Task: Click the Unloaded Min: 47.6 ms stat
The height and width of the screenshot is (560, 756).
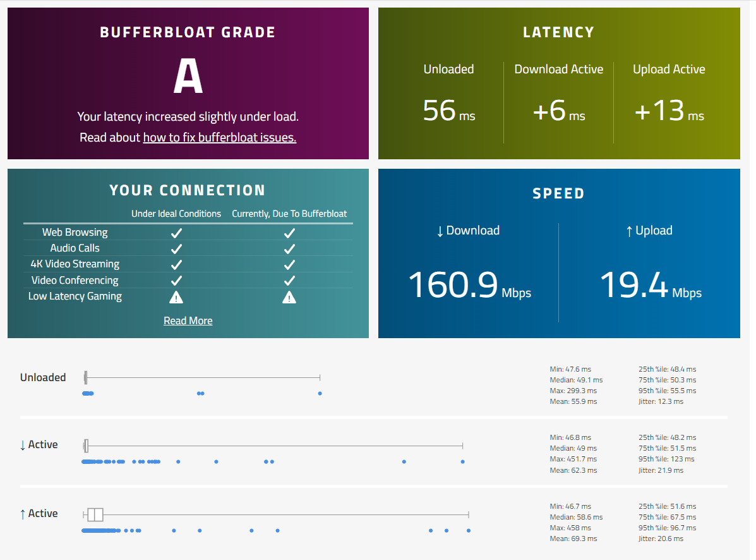Action: pos(570,369)
